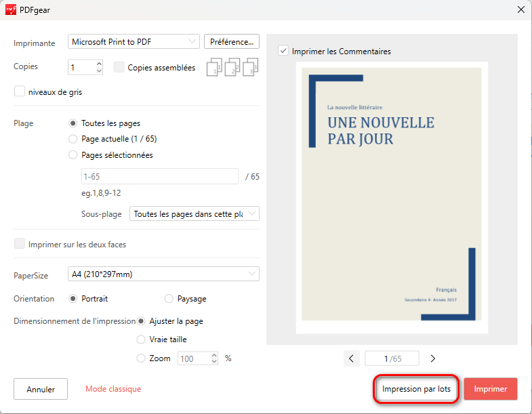This screenshot has width=532, height=414.
Task: Go to next preview page arrow
Action: (432, 358)
